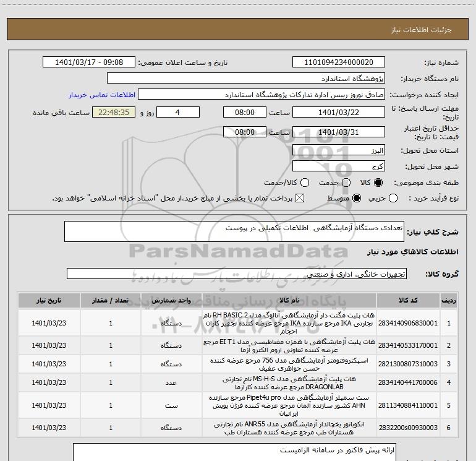This screenshot has width=476, height=461.
Task: Click the announcement date field 1401/03/17 - 09:08
Action: click(89, 62)
